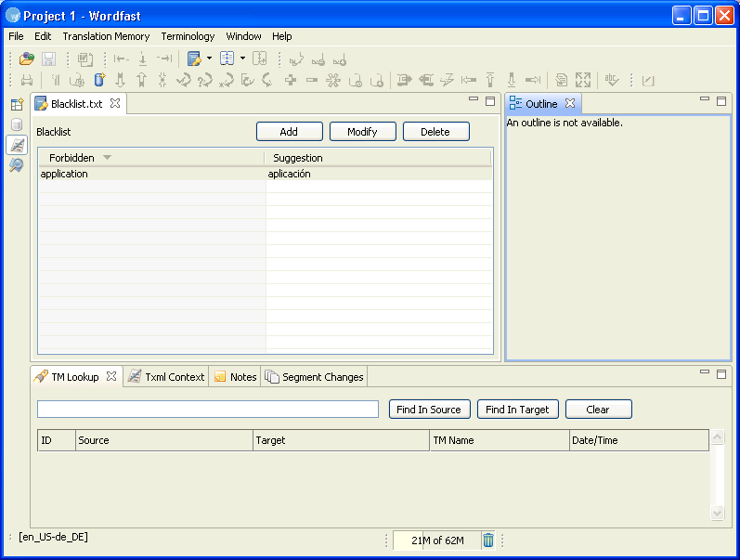
Task: Open dropdown arrow beside the open-book icon
Action: tap(242, 59)
